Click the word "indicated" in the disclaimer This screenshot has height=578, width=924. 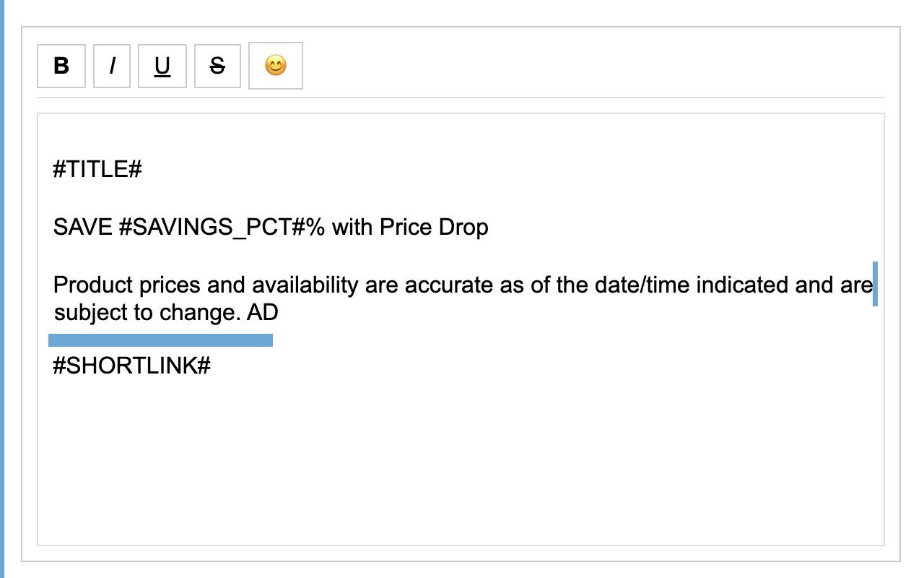pyautogui.click(x=754, y=285)
